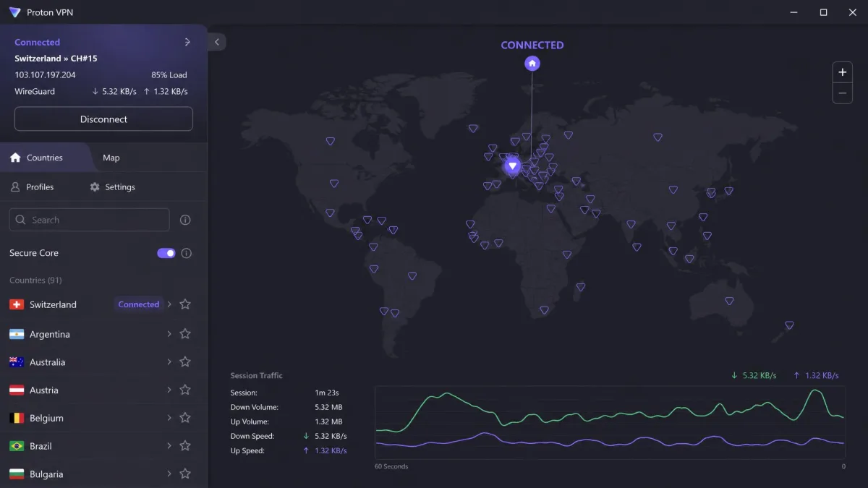The height and width of the screenshot is (488, 868).
Task: Click the WireGuard protocol label
Action: [x=35, y=92]
